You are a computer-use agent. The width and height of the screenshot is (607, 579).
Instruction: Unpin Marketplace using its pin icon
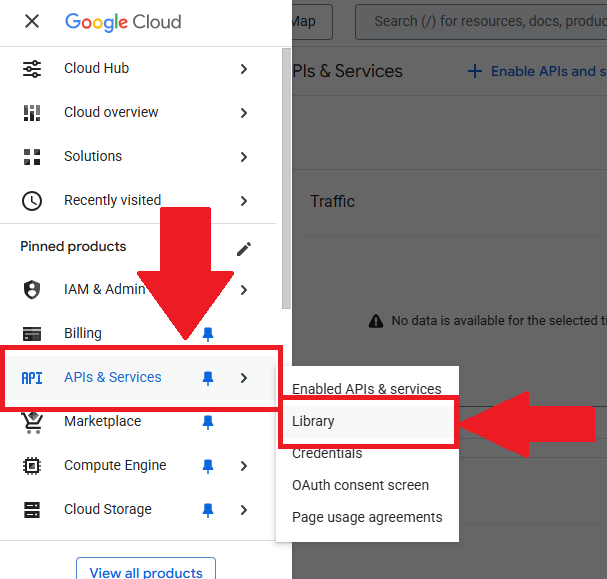click(x=208, y=422)
